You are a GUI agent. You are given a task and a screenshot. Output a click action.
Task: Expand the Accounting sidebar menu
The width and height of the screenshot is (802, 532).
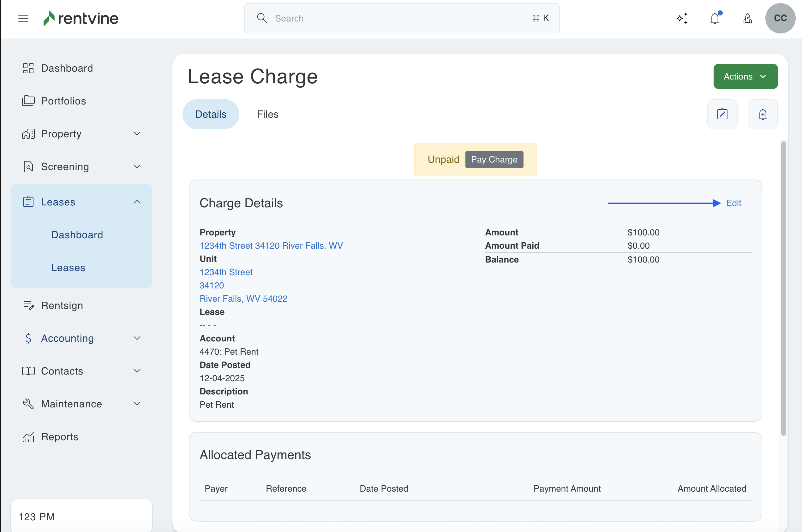137,338
